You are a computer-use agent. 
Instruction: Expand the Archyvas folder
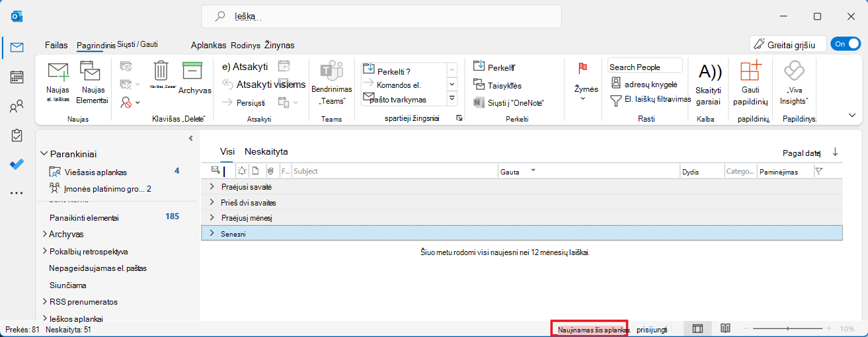(44, 234)
